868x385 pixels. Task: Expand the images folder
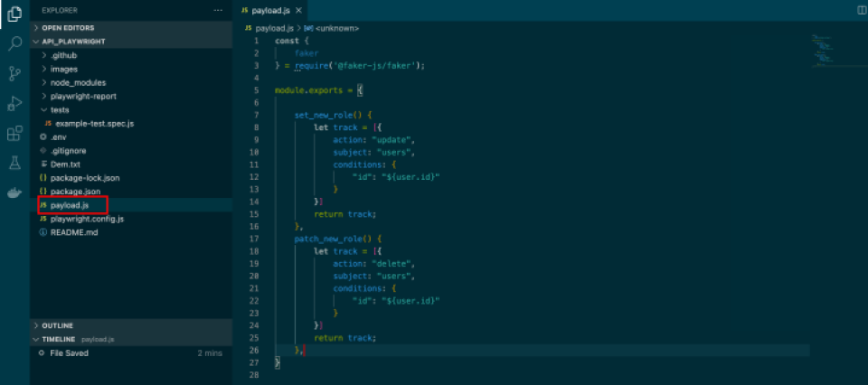[x=131, y=70]
